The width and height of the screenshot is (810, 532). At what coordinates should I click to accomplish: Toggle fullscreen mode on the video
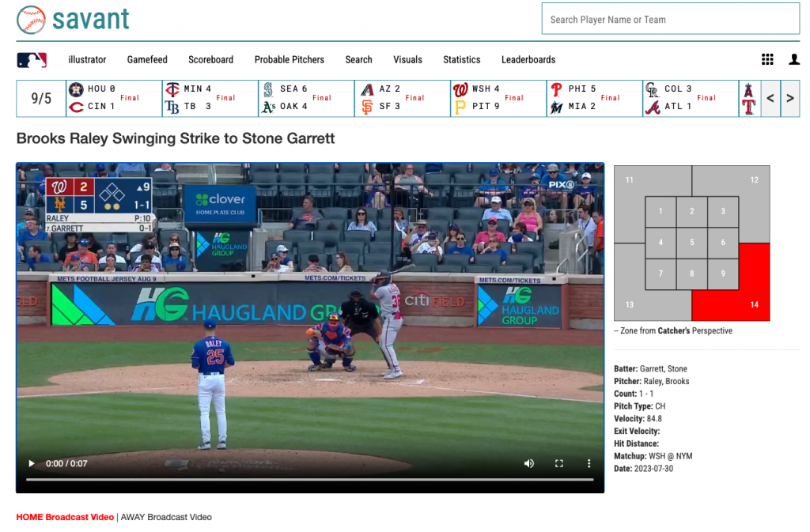pyautogui.click(x=558, y=463)
